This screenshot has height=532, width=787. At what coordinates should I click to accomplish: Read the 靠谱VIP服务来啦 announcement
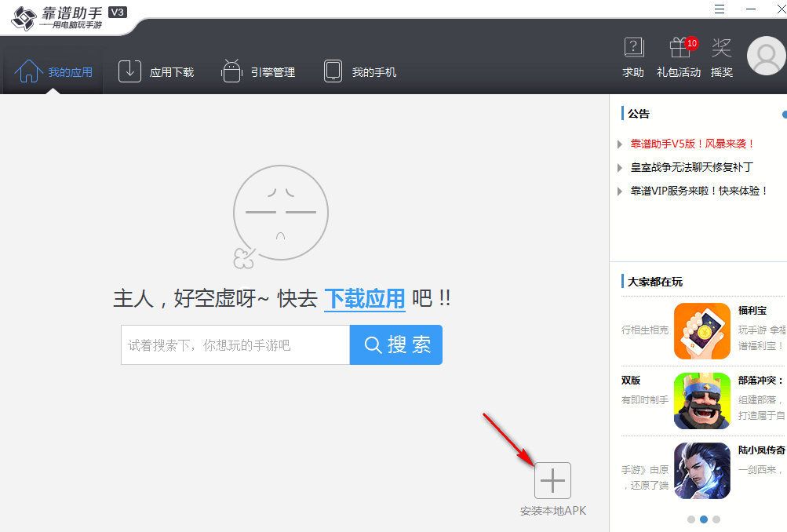[x=699, y=191]
